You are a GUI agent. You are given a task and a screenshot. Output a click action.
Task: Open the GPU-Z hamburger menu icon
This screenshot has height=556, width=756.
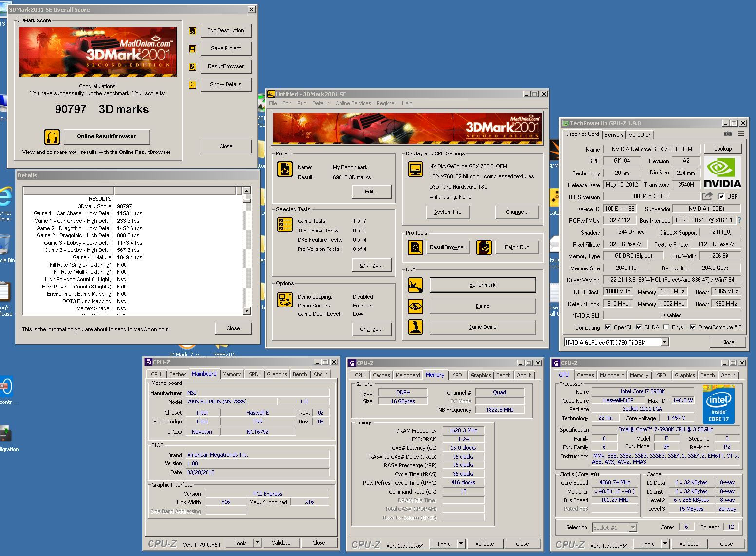tap(741, 134)
